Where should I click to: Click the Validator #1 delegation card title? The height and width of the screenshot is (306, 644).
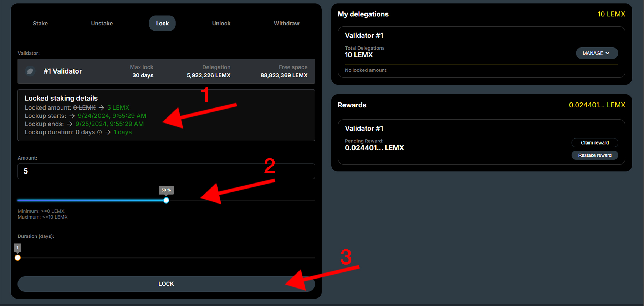pos(364,36)
